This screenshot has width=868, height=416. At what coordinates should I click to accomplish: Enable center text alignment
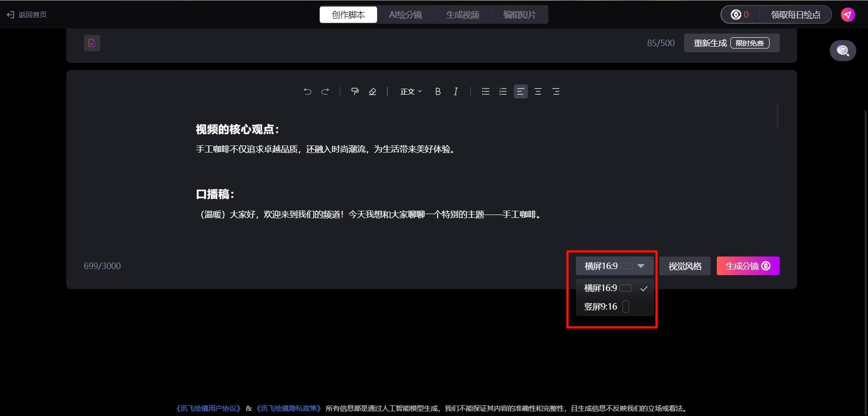pyautogui.click(x=538, y=91)
